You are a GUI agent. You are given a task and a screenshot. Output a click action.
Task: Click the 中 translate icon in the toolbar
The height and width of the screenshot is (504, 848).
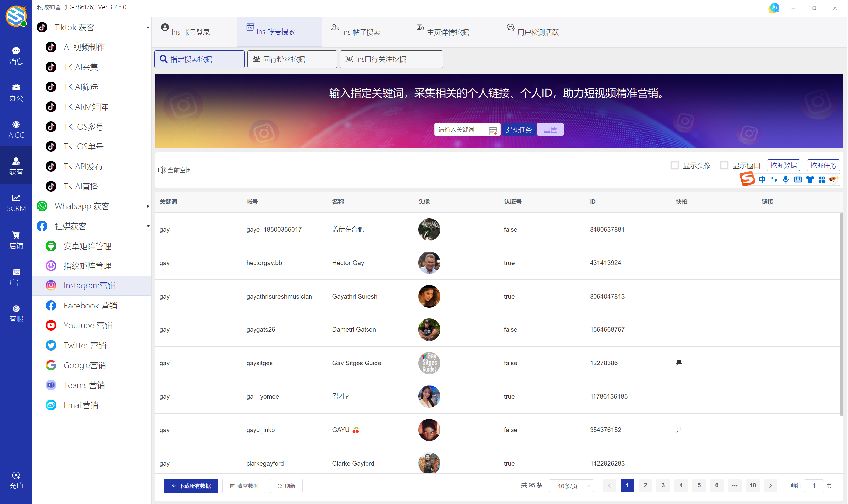tap(762, 179)
